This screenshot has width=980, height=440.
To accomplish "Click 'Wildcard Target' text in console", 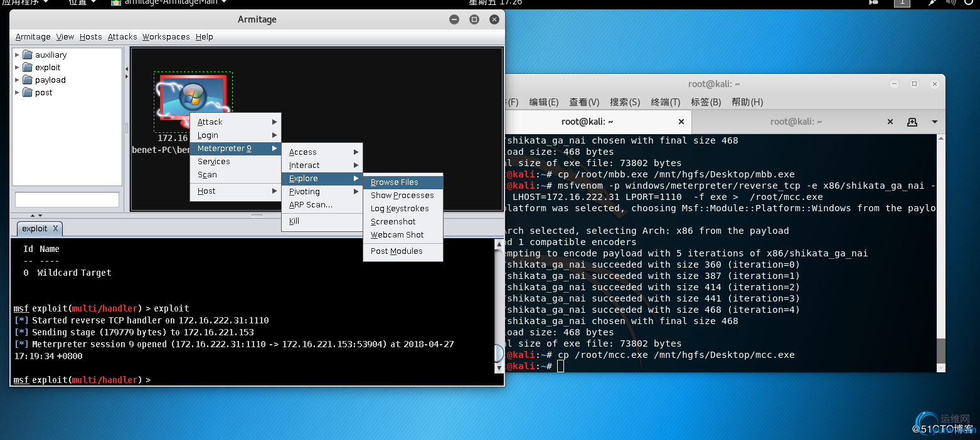I will (74, 273).
